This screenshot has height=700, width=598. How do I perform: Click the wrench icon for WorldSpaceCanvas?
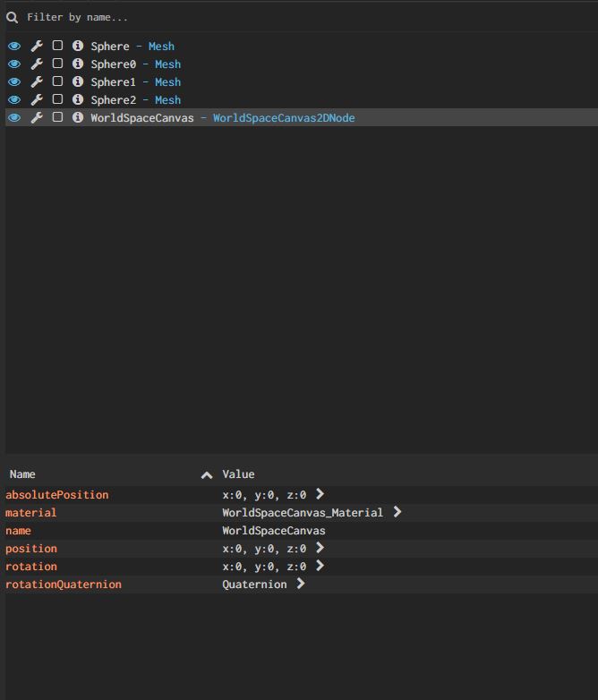pyautogui.click(x=37, y=117)
